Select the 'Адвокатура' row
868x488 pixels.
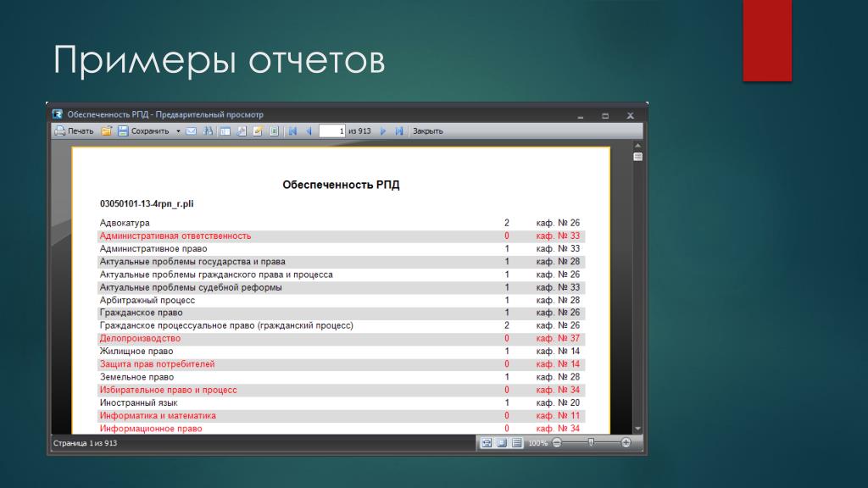pos(341,223)
